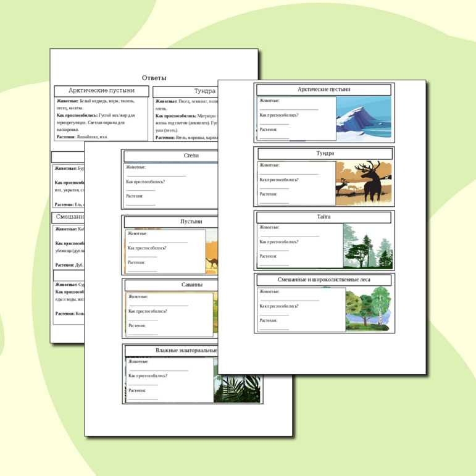Click the 'Животные' blank line in Тайга card
Viewport: 476px width, 476px height.
coord(290,235)
